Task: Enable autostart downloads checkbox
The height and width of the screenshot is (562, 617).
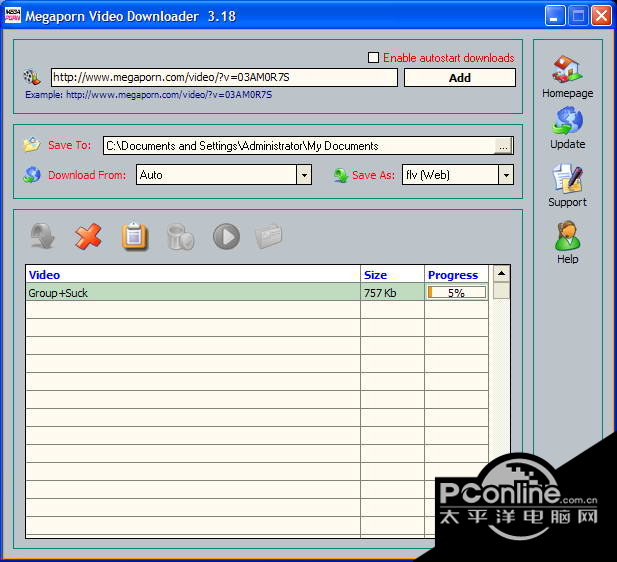Action: (x=373, y=57)
